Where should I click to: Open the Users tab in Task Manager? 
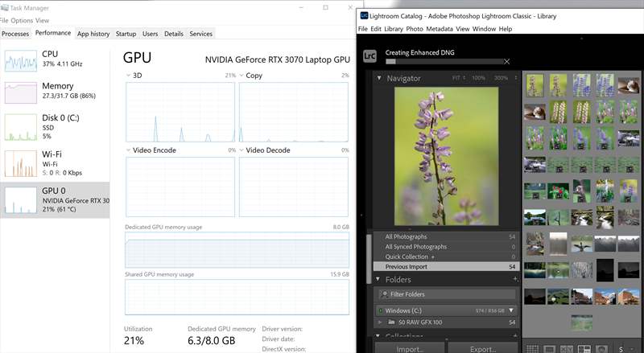pos(150,34)
